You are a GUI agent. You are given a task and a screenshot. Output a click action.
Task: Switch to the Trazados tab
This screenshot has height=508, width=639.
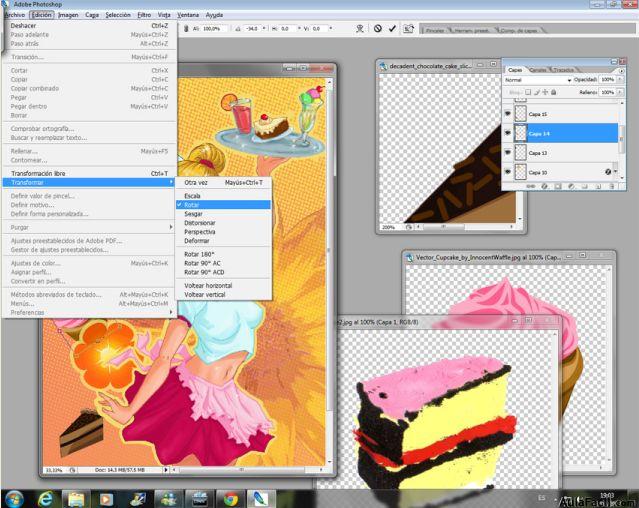point(563,70)
